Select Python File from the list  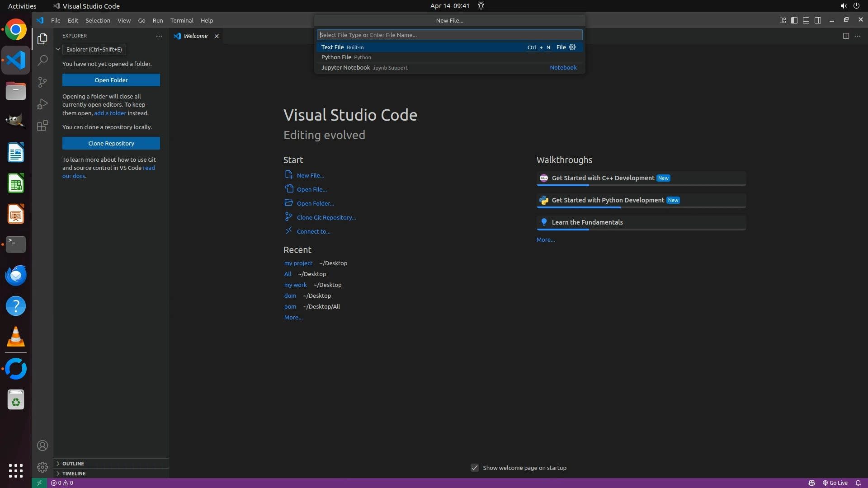[336, 57]
